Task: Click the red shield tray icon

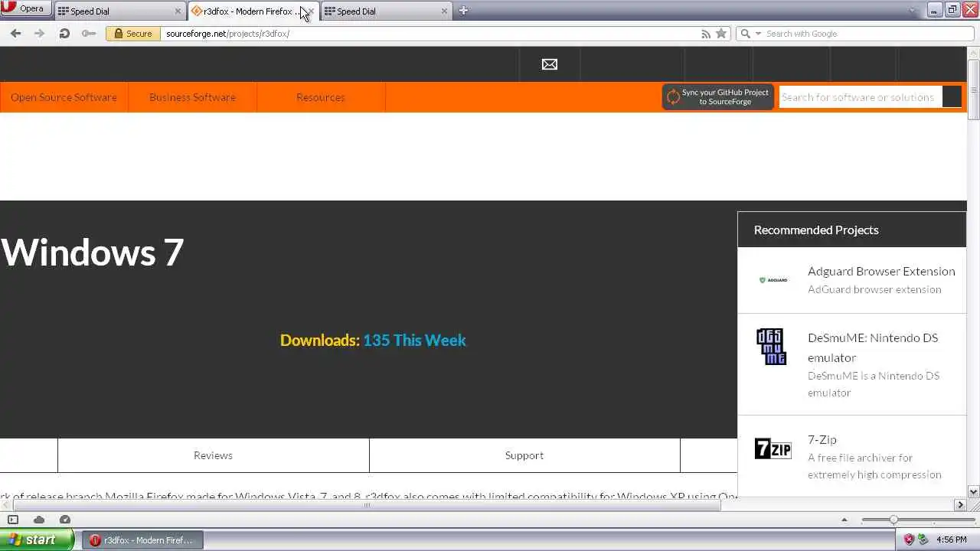Action: (909, 540)
